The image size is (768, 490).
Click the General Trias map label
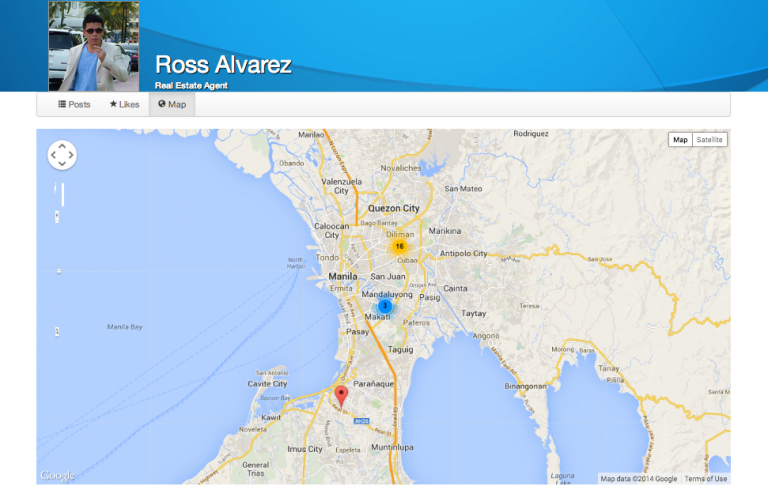256,469
